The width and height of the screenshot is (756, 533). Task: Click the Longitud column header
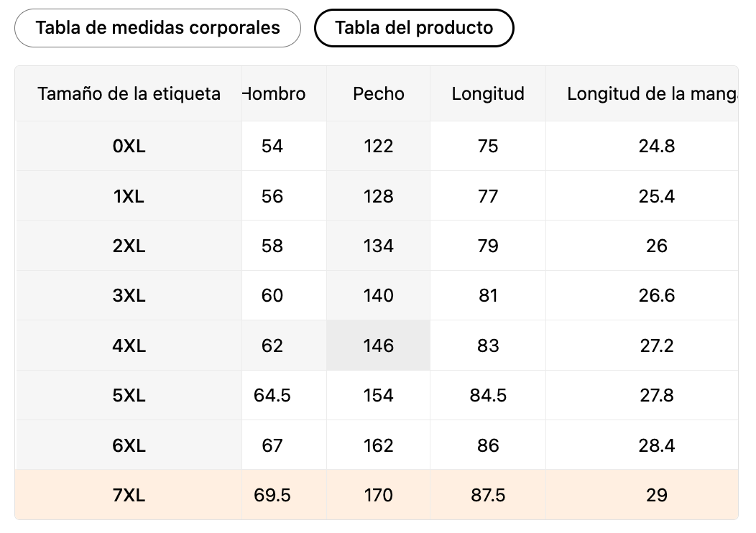487,93
